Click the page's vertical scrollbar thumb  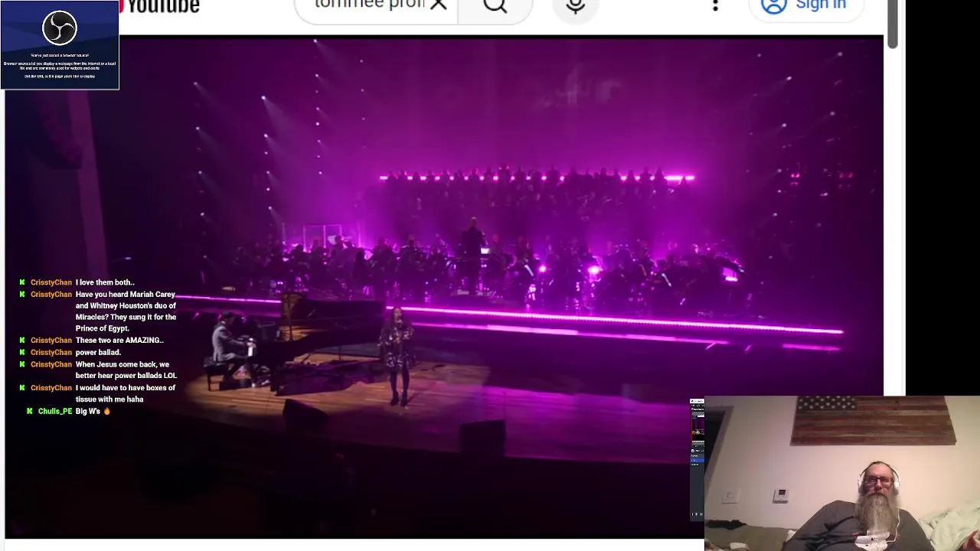click(893, 24)
